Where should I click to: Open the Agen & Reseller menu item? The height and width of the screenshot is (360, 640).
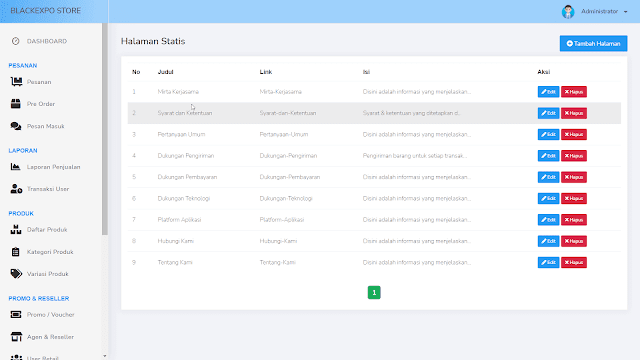pos(50,337)
